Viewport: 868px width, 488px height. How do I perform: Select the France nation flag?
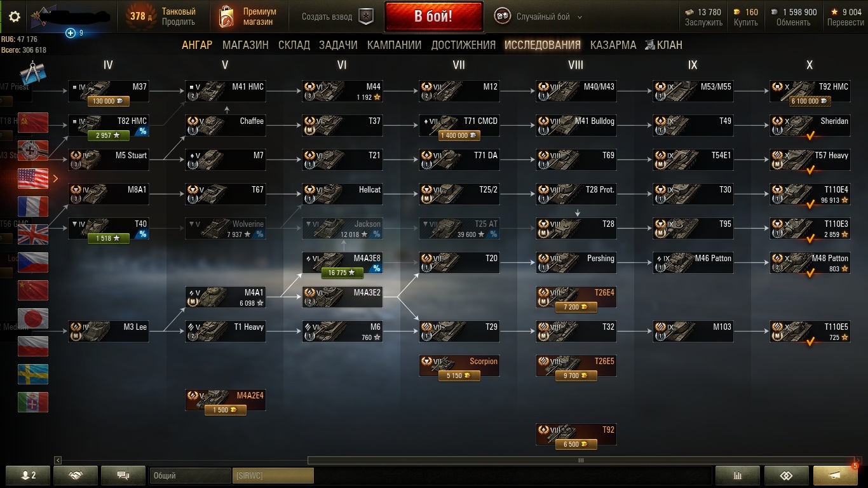[33, 207]
